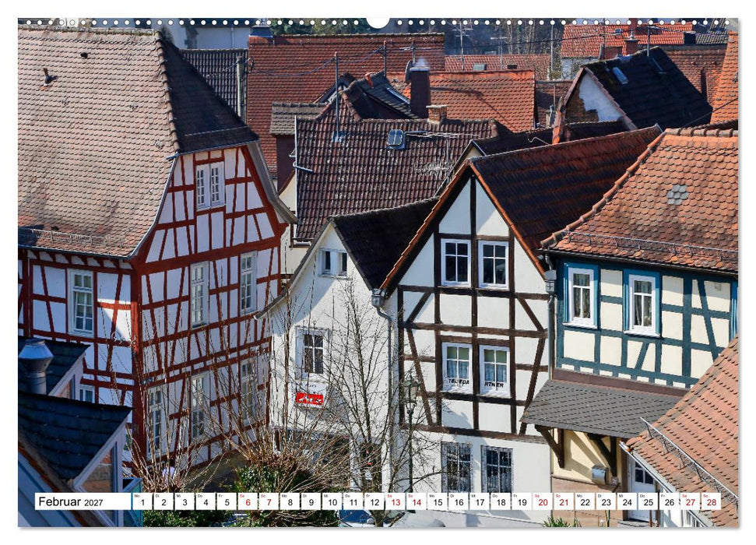756x545 pixels.
Task: Select day 11 (Do) in the calendar
Action: [x=353, y=501]
